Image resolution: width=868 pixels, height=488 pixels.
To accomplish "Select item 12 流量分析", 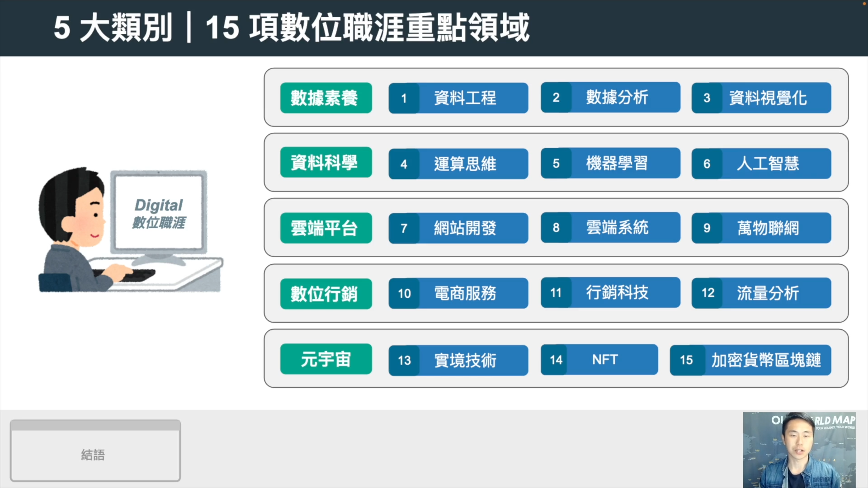I will pos(761,293).
